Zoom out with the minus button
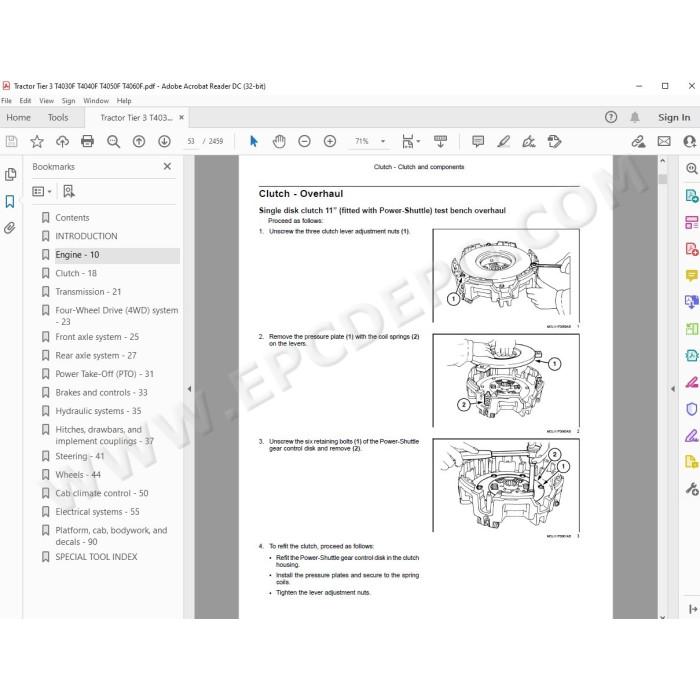700x700 pixels. [x=304, y=142]
